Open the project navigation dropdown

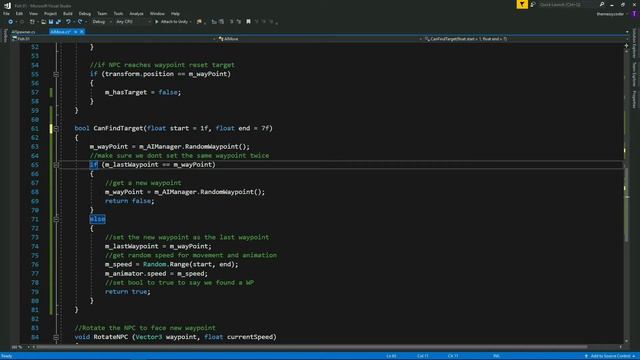coord(113,39)
